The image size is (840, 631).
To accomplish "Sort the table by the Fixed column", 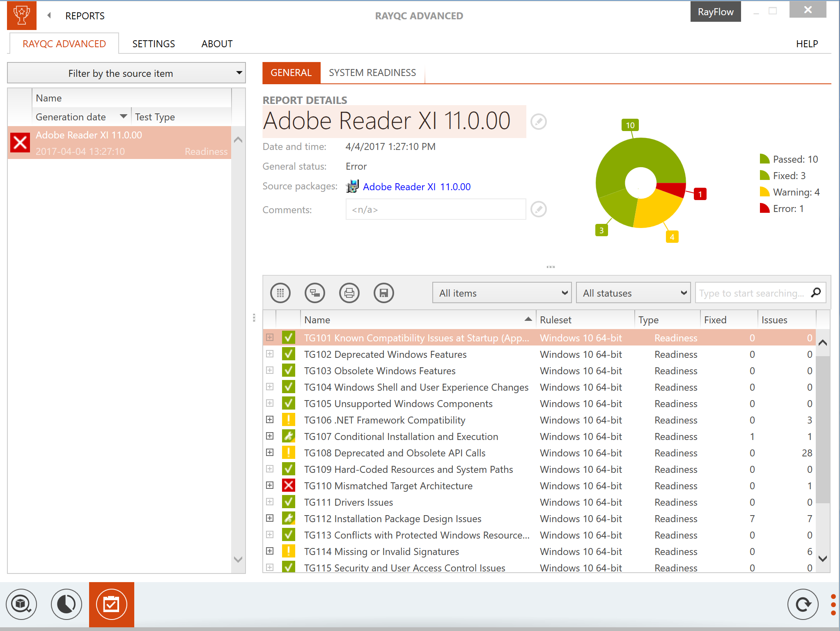I will coord(729,320).
